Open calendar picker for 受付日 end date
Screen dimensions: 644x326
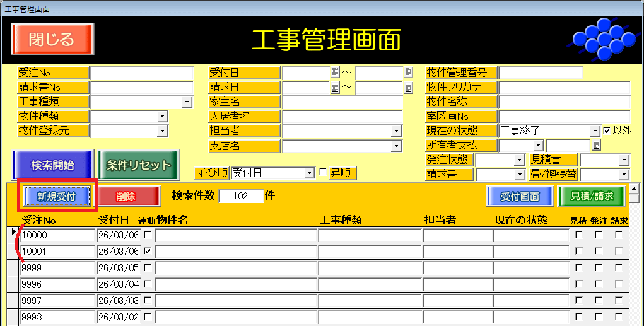pyautogui.click(x=409, y=73)
